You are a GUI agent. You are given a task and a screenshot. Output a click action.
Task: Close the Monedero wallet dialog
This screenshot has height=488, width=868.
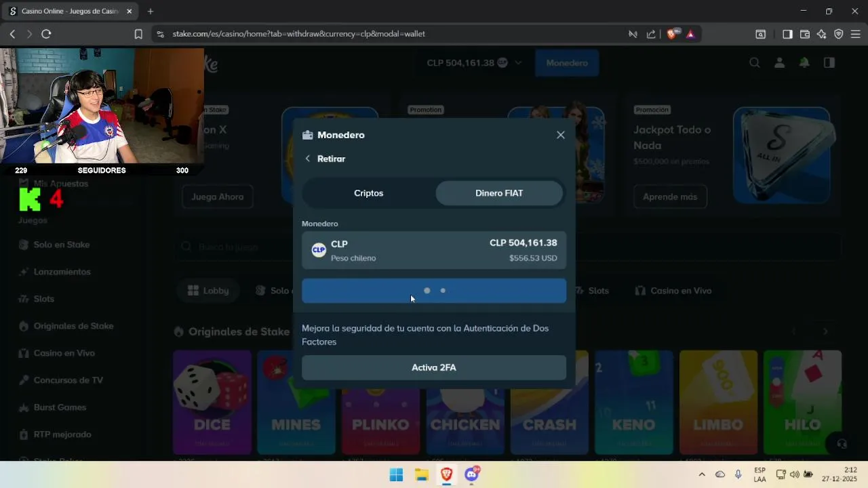pyautogui.click(x=561, y=135)
